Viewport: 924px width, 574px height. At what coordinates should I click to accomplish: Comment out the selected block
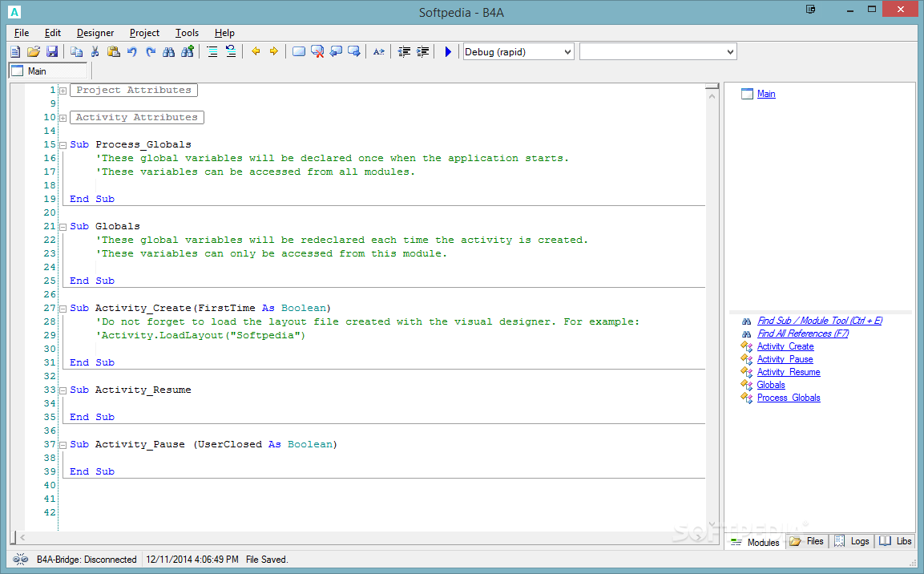pos(212,52)
